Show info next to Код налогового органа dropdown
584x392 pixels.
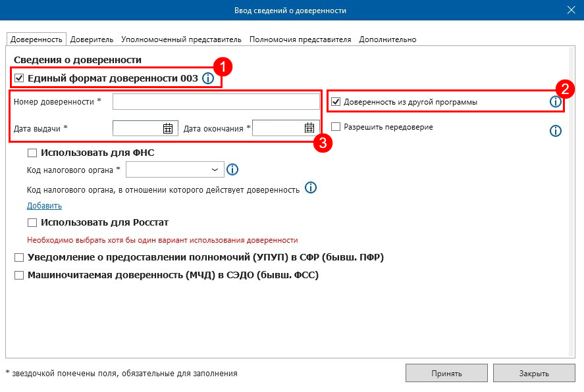tap(232, 170)
